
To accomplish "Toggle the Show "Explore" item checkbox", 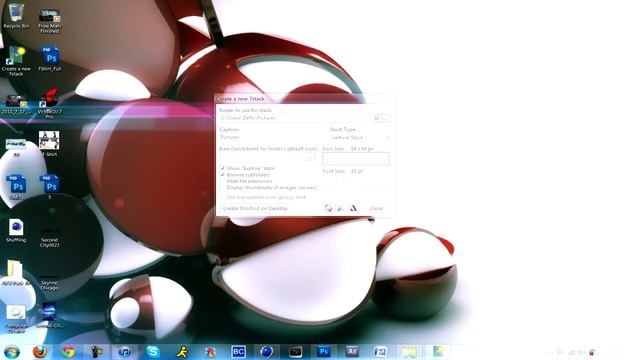I will pos(222,168).
